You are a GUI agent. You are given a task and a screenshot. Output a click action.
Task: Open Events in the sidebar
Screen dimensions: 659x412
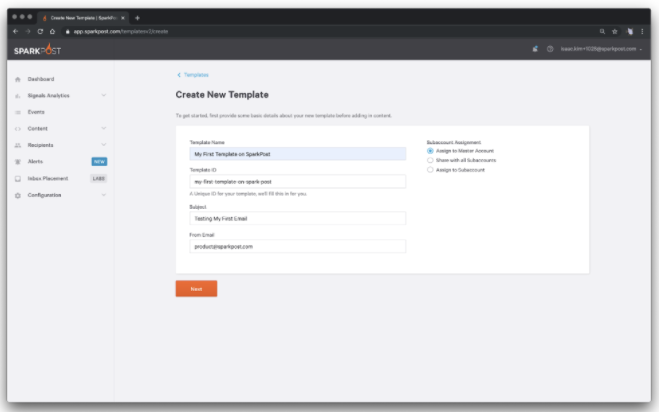[x=36, y=112]
